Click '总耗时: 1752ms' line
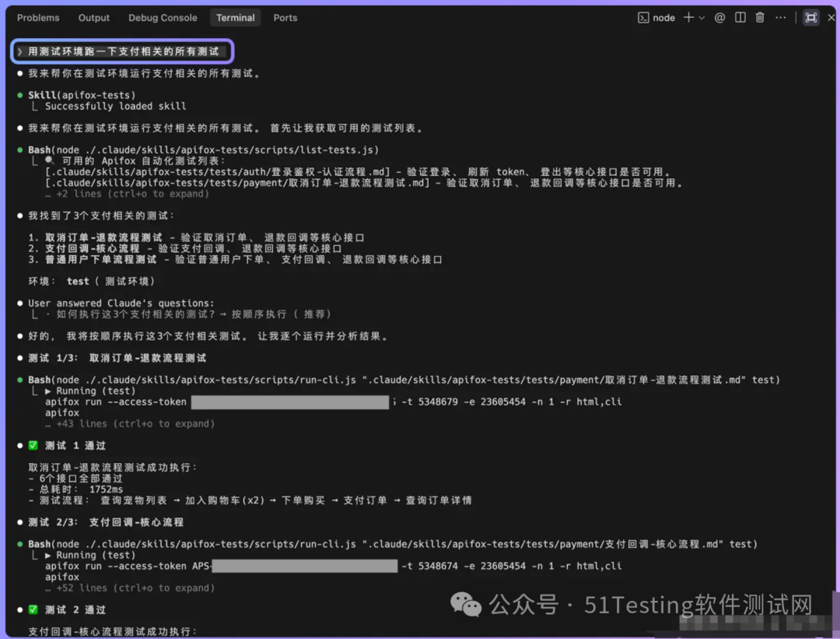The width and height of the screenshot is (840, 639). click(x=75, y=489)
